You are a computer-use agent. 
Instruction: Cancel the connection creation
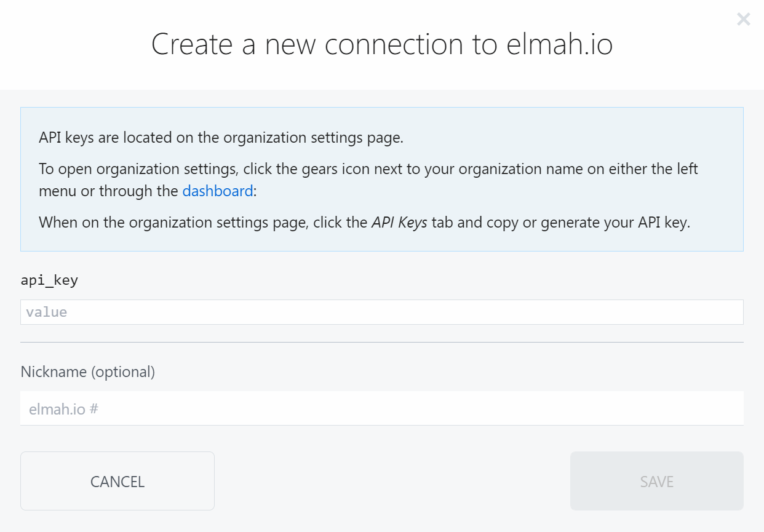point(117,481)
